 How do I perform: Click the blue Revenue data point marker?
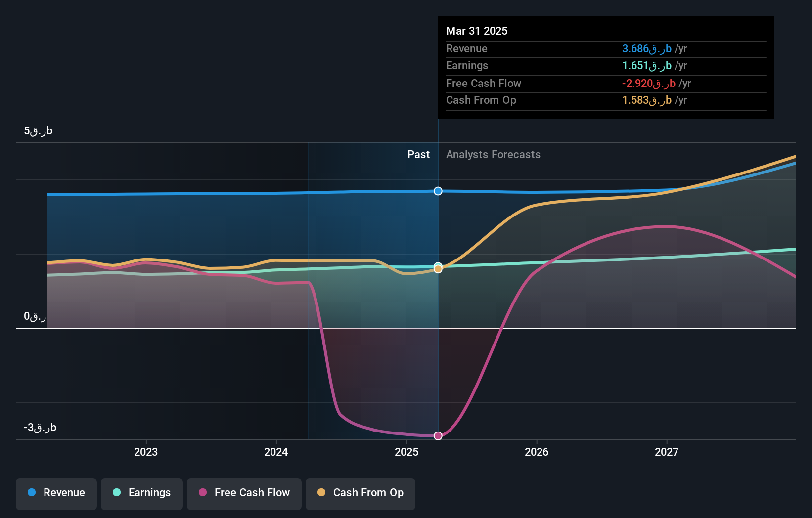tap(438, 191)
